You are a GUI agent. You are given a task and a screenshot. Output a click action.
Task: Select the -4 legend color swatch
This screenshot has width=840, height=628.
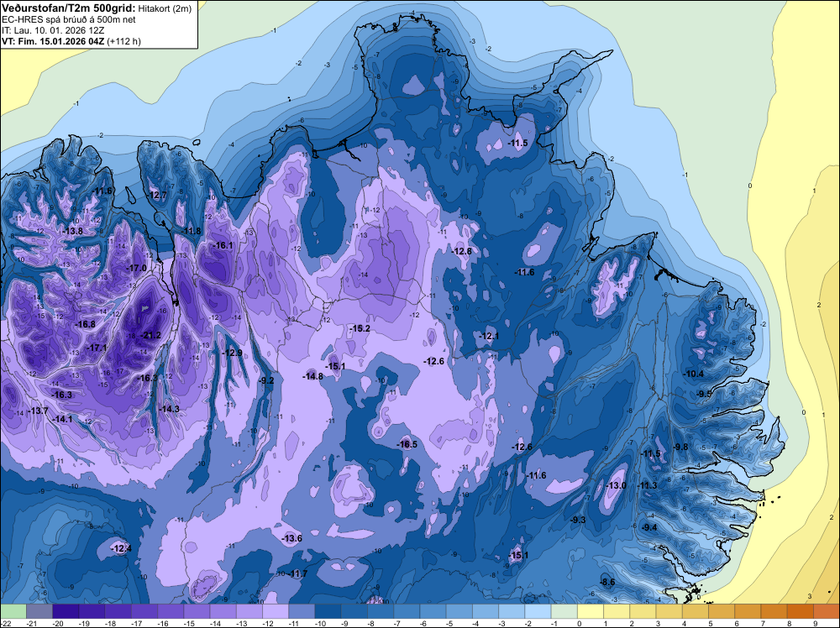coord(486,612)
